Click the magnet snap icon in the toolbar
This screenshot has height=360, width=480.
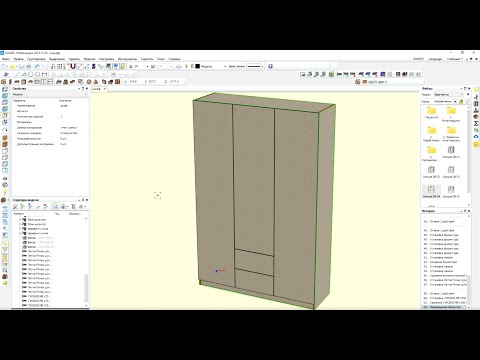73,66
